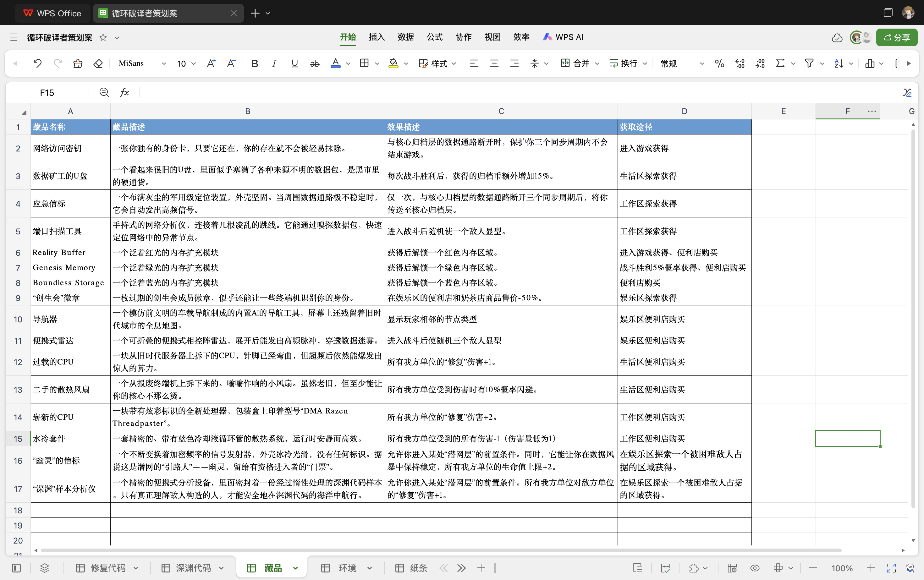Open WPS AI
This screenshot has width=924, height=580.
pos(563,37)
